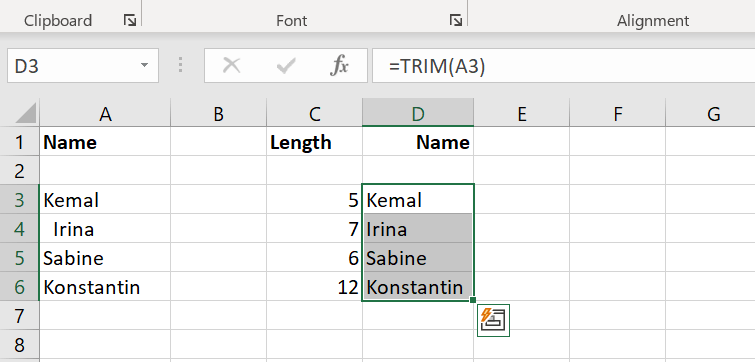Click the formula bar containing =TRIM(A3)
Viewport: 755px width, 362px height.
coord(563,65)
